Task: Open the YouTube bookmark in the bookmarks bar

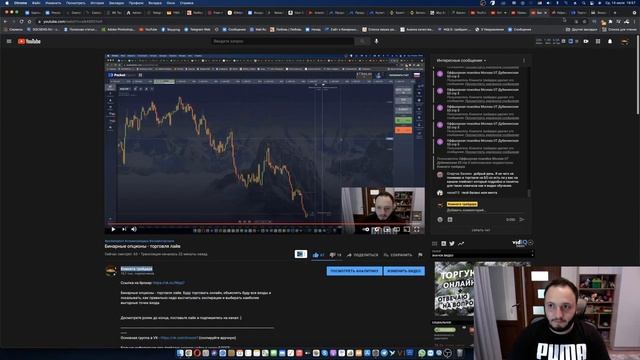Action: click(148, 29)
